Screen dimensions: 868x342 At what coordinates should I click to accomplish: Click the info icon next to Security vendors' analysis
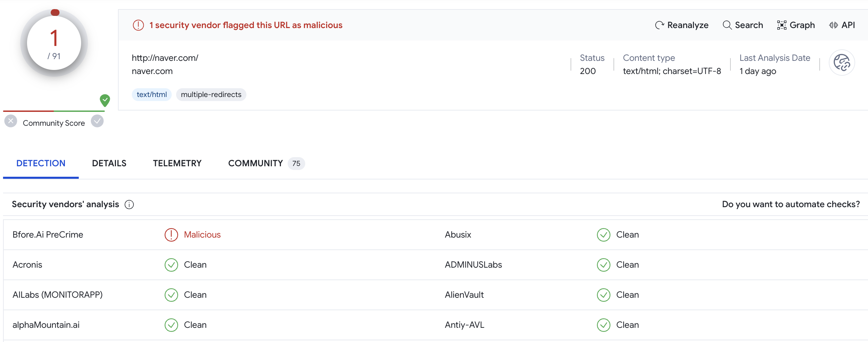[129, 204]
